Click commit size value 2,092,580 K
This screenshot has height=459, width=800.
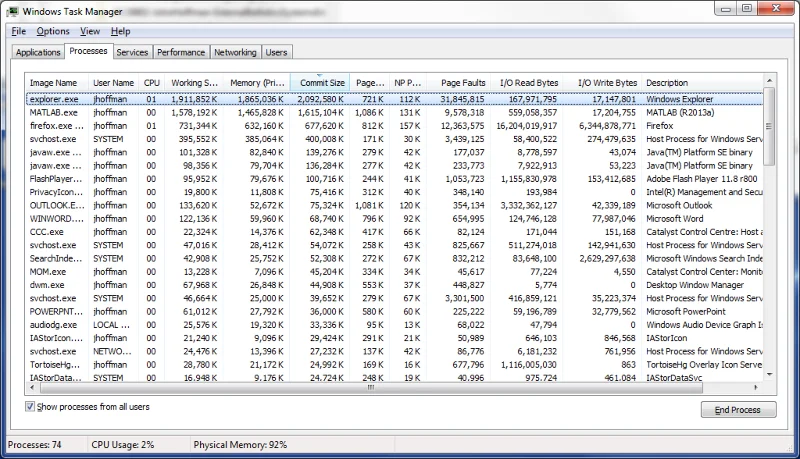click(320, 99)
